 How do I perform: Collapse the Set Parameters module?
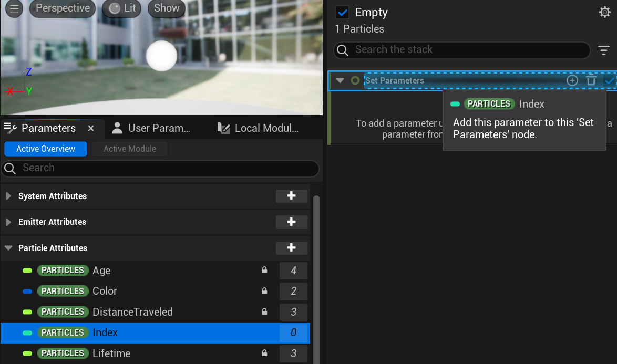pos(340,80)
